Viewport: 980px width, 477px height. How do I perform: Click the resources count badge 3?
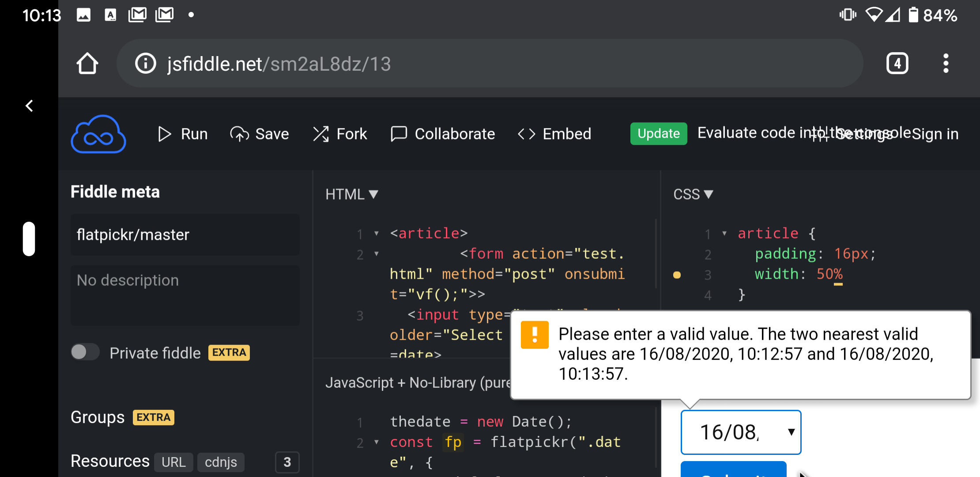287,462
